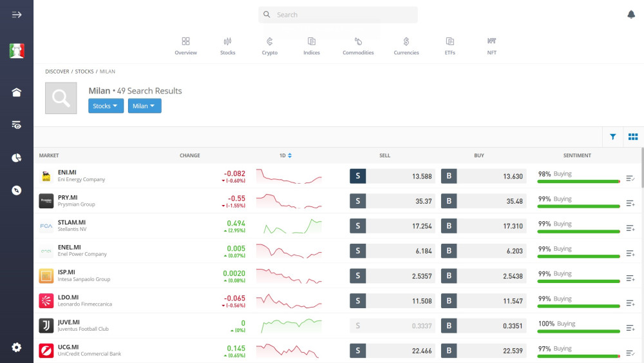The image size is (644, 363).
Task: Open Discover compass icon in sidebar
Action: click(17, 190)
